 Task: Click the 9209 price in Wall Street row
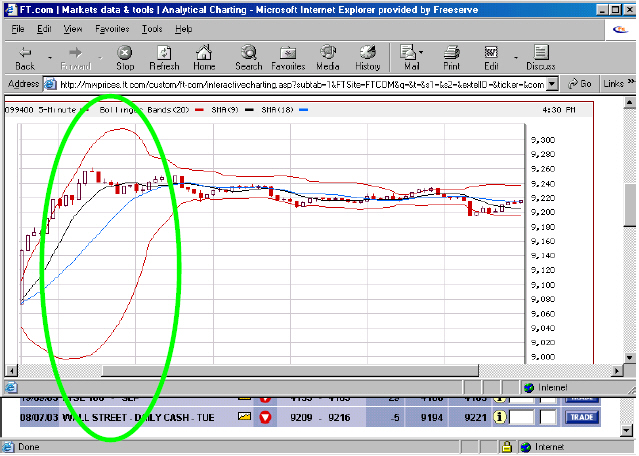[301, 418]
